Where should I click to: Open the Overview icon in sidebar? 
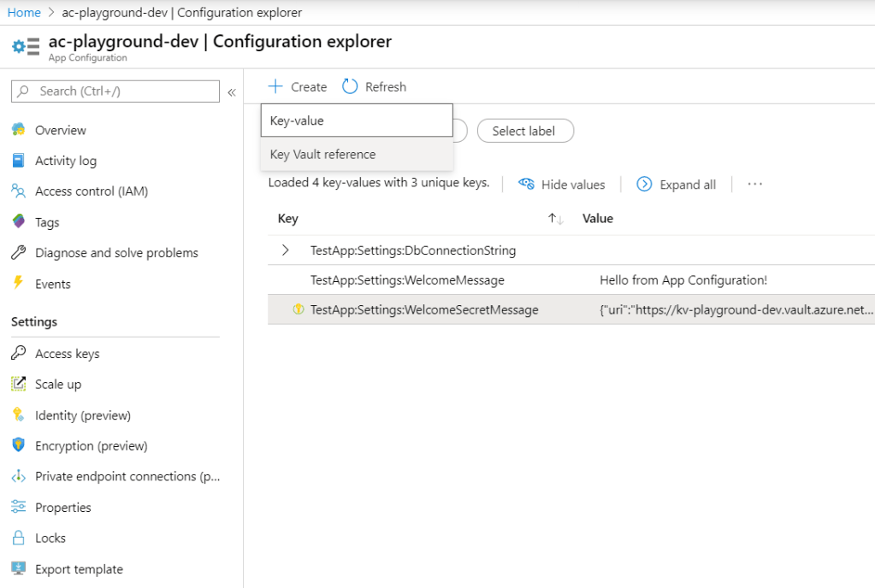click(18, 130)
